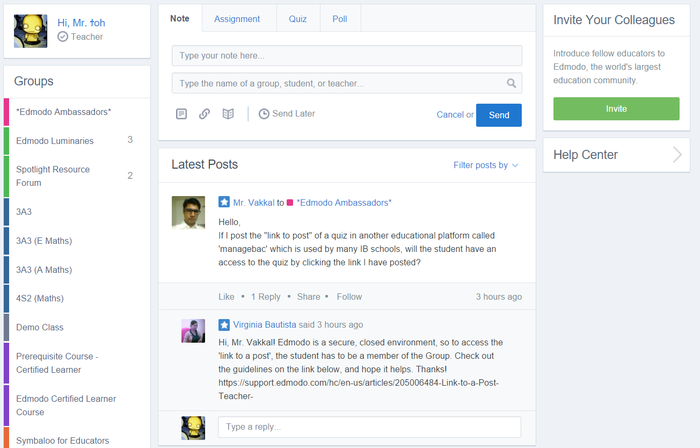Click Mr. Vakkal's teacher badge icon

224,202
